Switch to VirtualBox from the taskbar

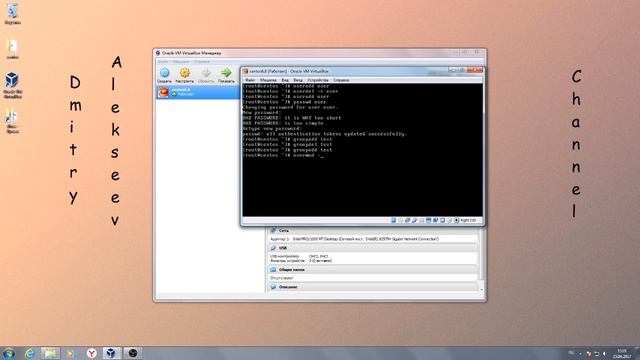pos(111,353)
